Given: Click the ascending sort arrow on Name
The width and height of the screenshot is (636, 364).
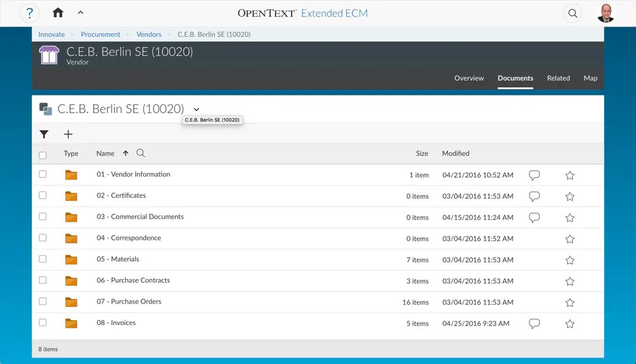Looking at the screenshot, I should 125,153.
